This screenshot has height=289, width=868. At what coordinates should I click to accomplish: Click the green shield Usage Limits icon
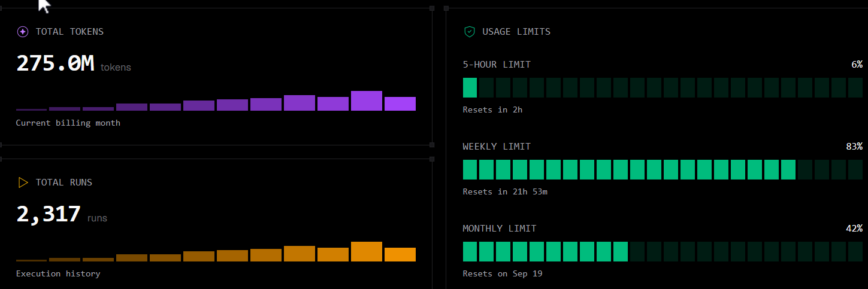point(470,32)
